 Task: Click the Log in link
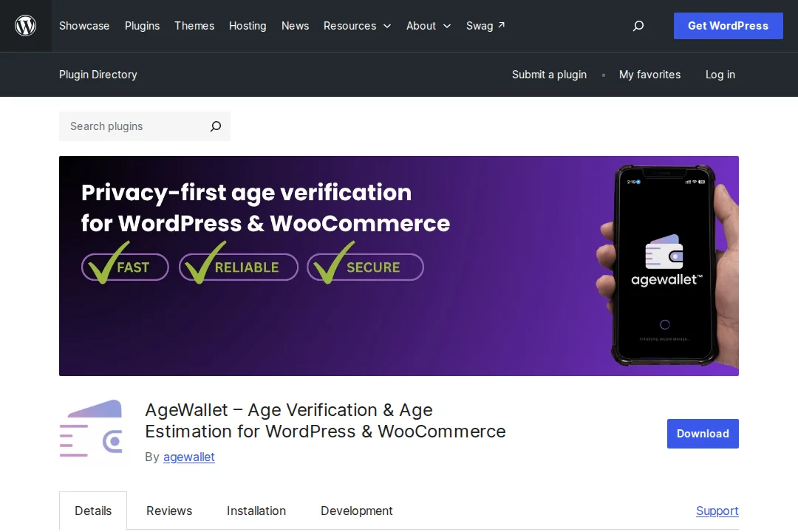(720, 75)
